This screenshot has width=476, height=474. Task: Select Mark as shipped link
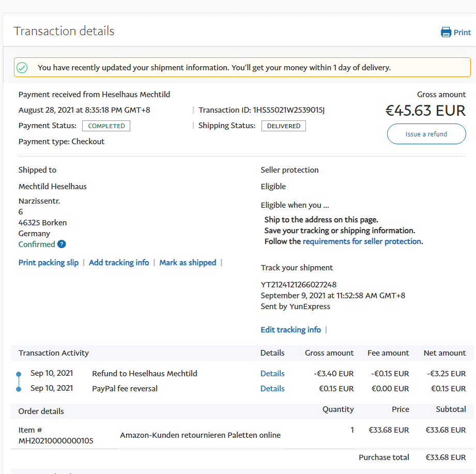point(188,263)
